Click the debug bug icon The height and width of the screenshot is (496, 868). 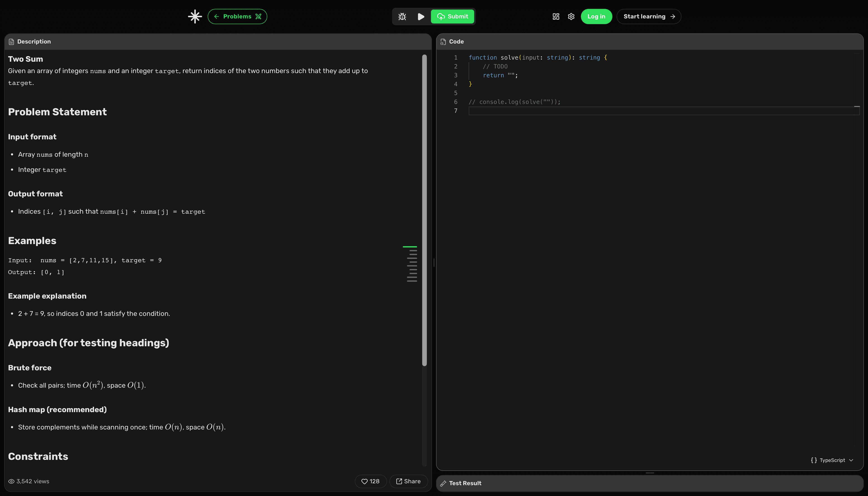[402, 16]
